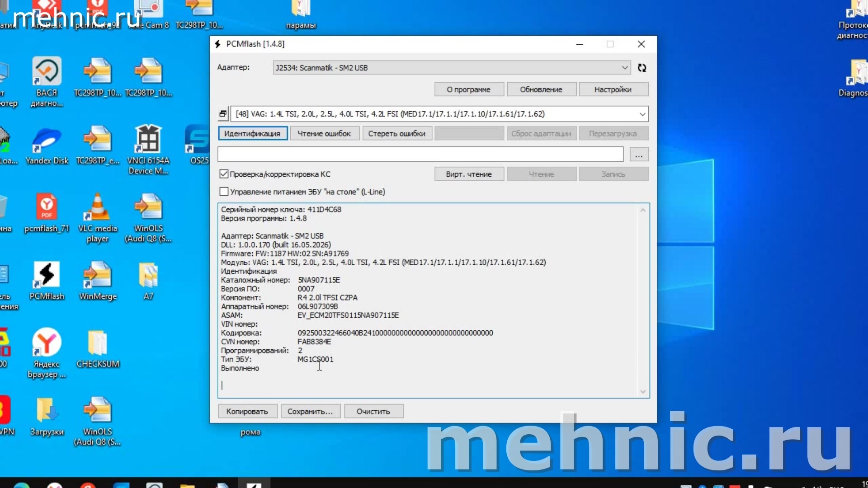This screenshot has width=868, height=488.
Task: Open the VLC media player shortcut
Action: (x=98, y=218)
